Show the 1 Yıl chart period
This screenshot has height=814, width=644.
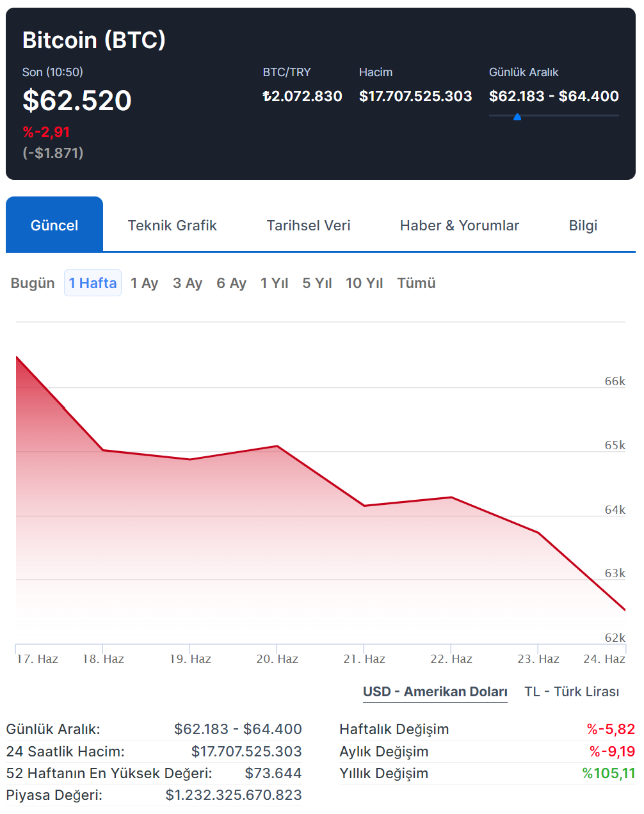pos(274,283)
